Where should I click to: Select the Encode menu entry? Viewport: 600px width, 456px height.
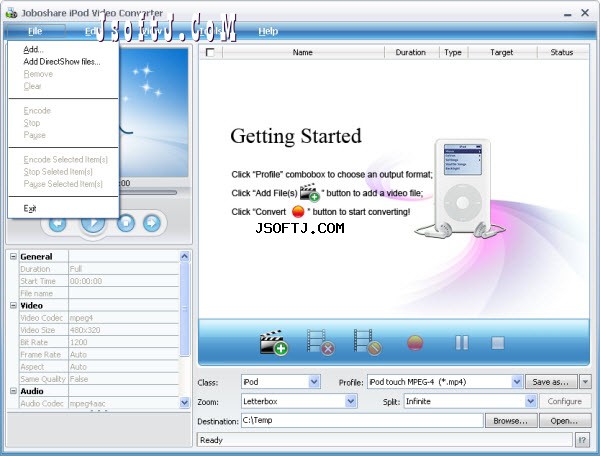(37, 111)
